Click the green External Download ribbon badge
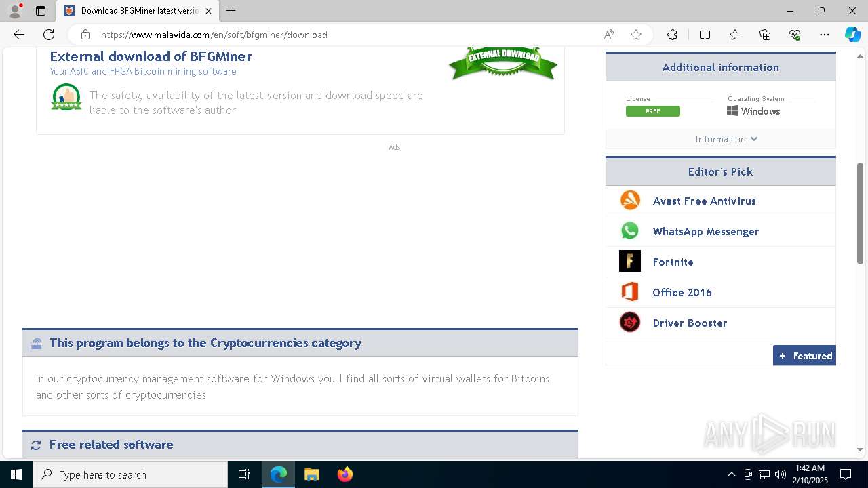 pos(503,63)
